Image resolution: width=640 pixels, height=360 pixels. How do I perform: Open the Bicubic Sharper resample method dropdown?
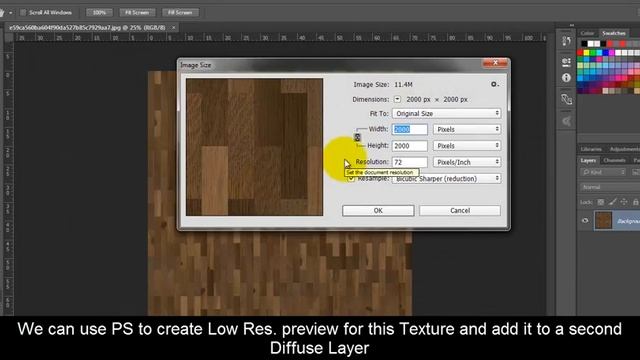point(447,179)
